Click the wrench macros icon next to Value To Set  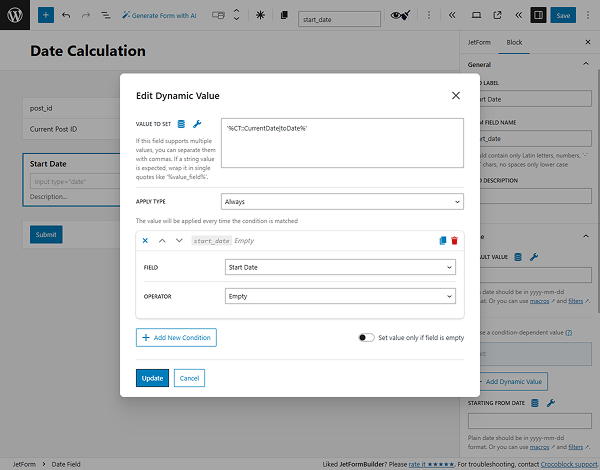197,124
